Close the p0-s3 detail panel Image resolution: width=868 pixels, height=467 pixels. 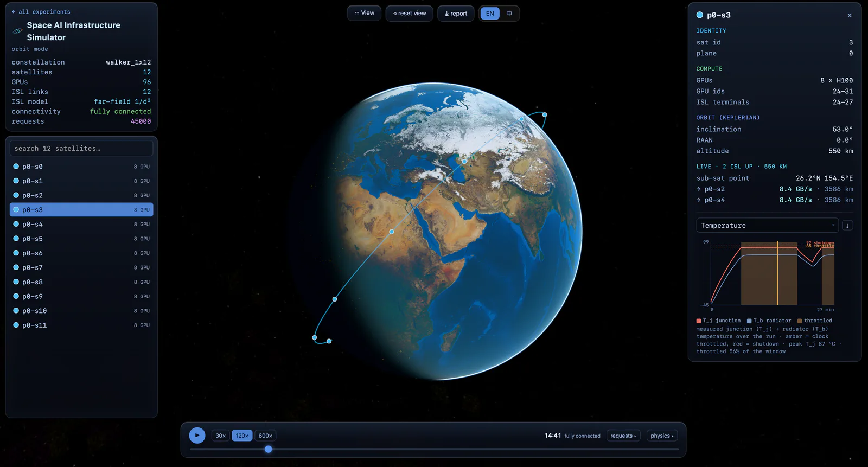[x=850, y=15]
